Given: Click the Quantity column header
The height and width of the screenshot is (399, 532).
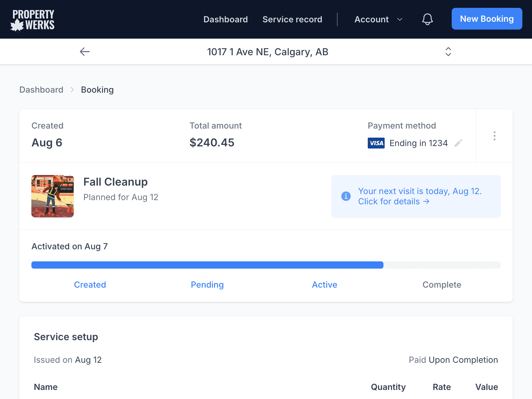Looking at the screenshot, I should [x=388, y=387].
